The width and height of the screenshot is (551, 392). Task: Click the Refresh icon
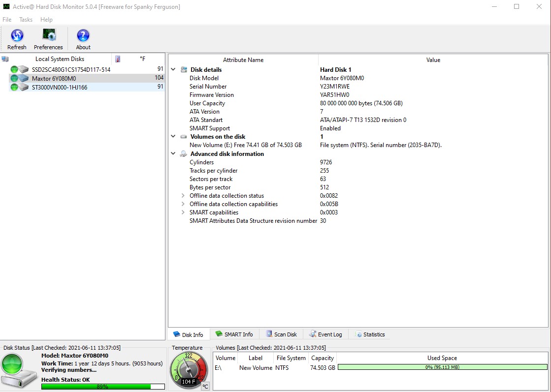click(x=17, y=36)
